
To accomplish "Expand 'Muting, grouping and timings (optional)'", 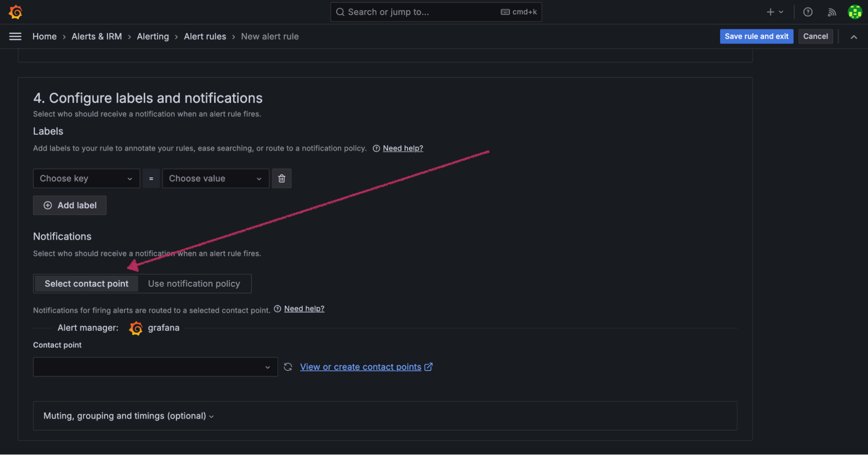I will pos(127,416).
